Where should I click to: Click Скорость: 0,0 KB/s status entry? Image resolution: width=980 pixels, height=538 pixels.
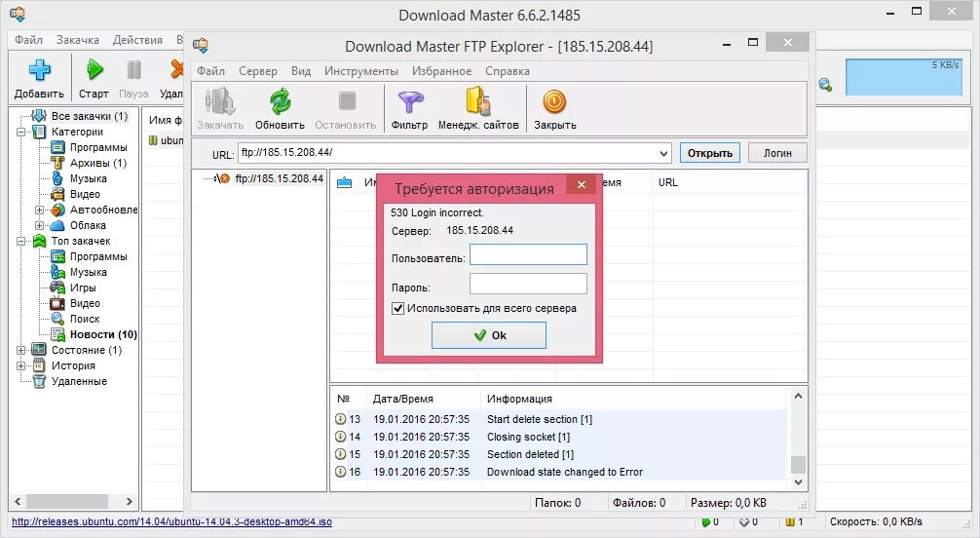tap(876, 521)
